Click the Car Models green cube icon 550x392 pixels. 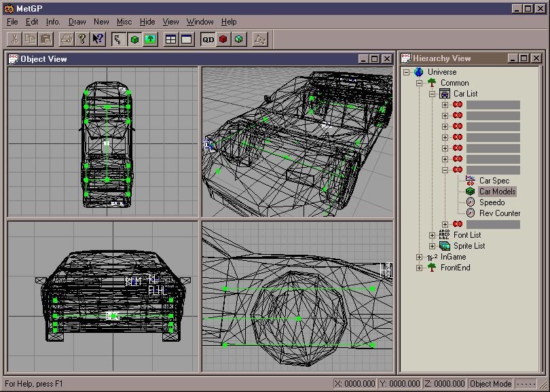(471, 192)
